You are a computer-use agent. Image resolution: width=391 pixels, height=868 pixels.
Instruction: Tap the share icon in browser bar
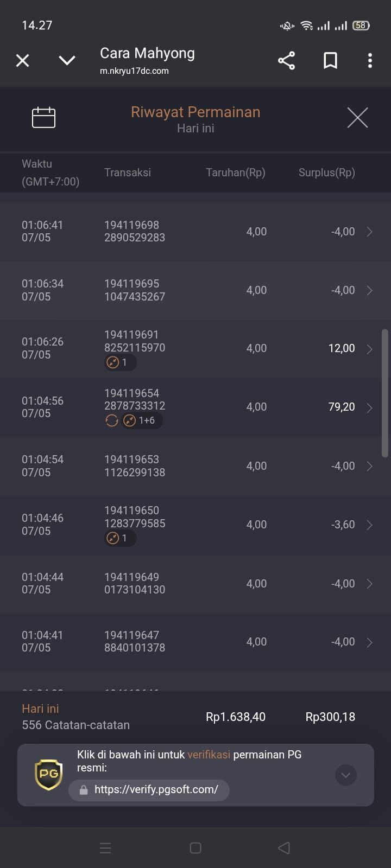286,60
